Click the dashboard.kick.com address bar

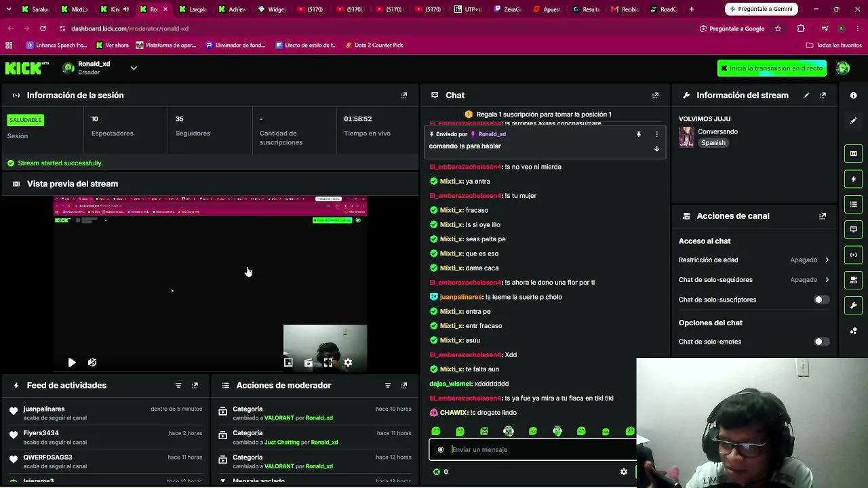click(130, 28)
